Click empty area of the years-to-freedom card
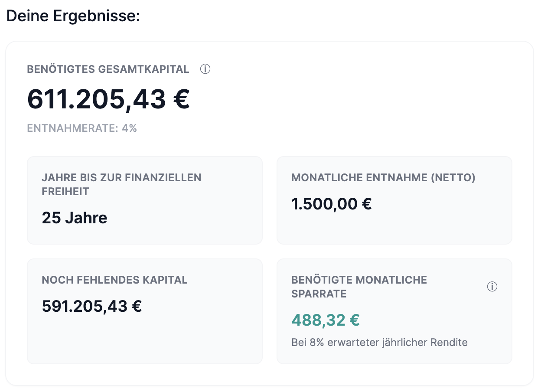Screen dimensions: 541x392 [195, 221]
